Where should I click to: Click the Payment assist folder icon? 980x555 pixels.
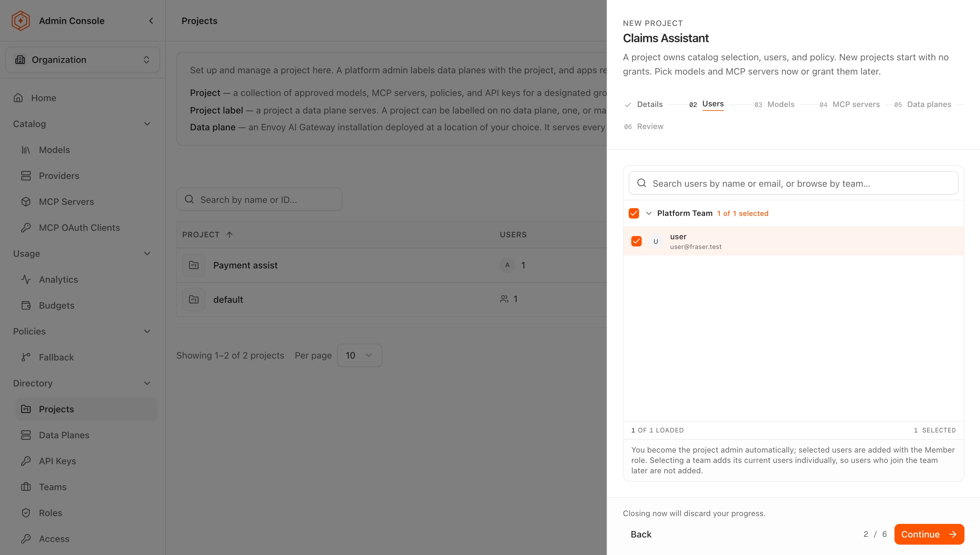(x=194, y=265)
